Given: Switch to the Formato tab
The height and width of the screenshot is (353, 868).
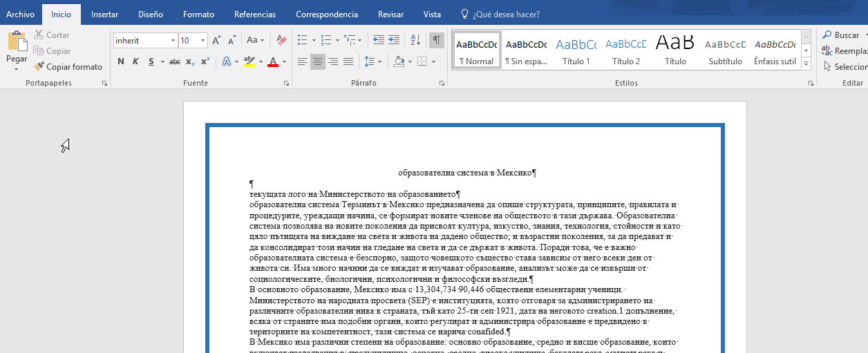Looking at the screenshot, I should click(x=198, y=14).
